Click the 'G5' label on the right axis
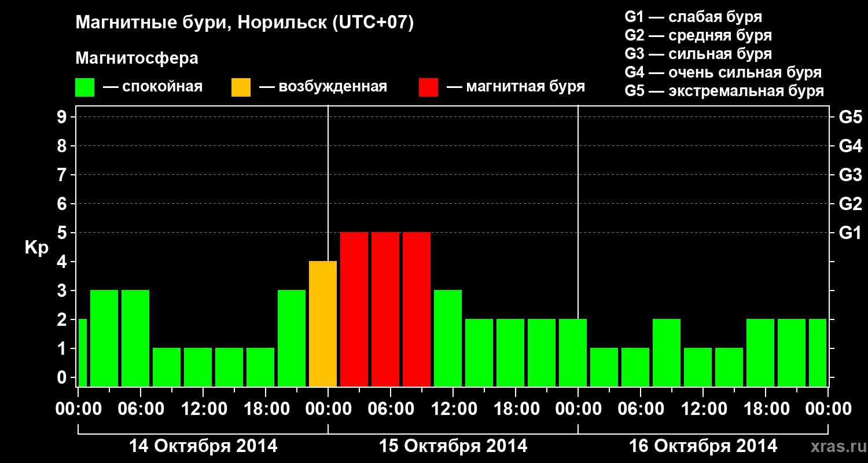The image size is (868, 463). click(x=850, y=117)
